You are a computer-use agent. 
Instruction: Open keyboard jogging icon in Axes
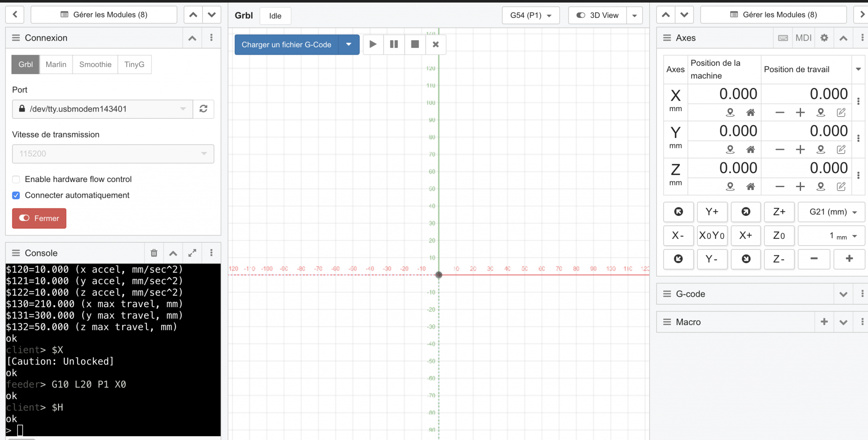point(783,38)
